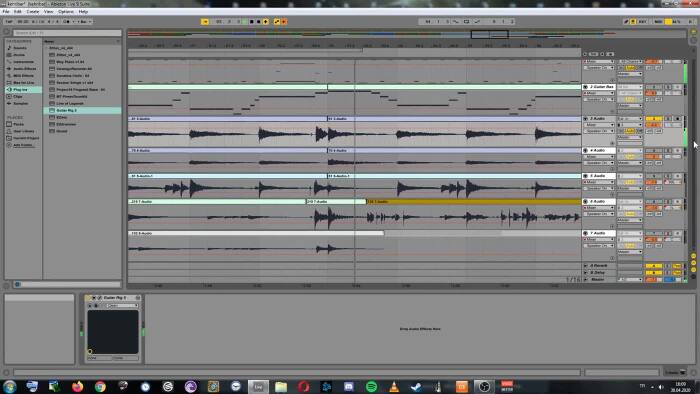Toggle the Mixer section visibility button
700x394 pixels.
point(693,270)
